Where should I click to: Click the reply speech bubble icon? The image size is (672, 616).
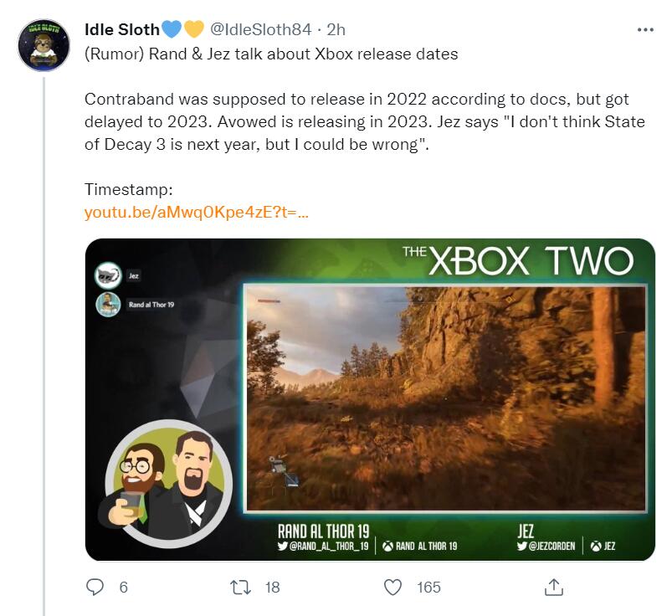[x=95, y=587]
